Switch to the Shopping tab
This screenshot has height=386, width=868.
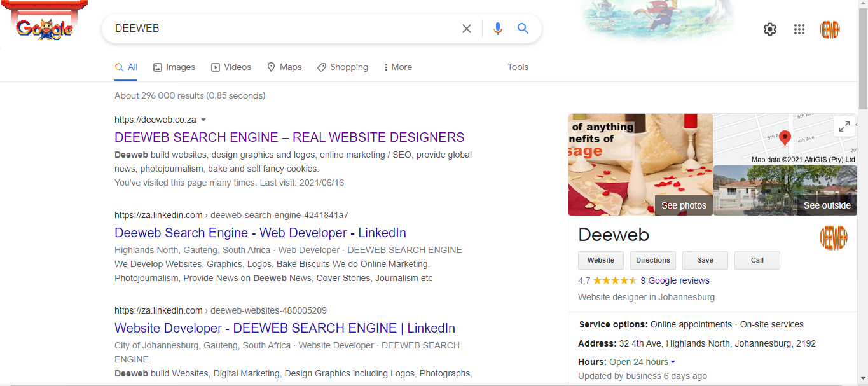pos(343,67)
